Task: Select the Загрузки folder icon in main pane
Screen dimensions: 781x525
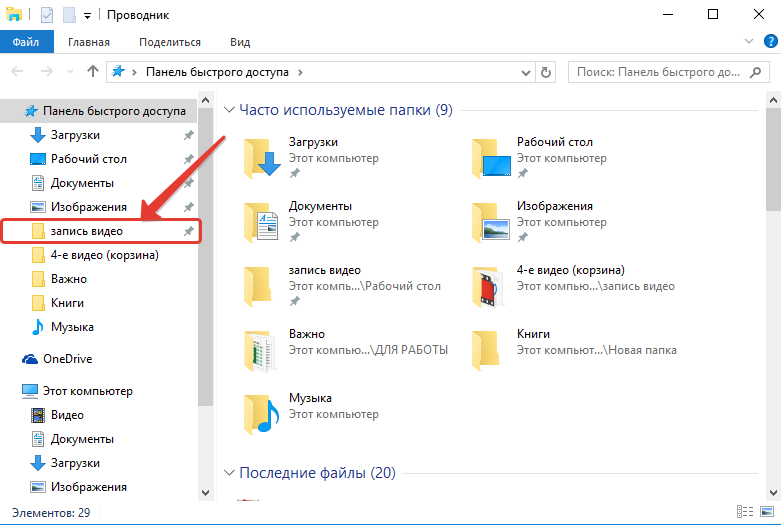Action: point(262,158)
